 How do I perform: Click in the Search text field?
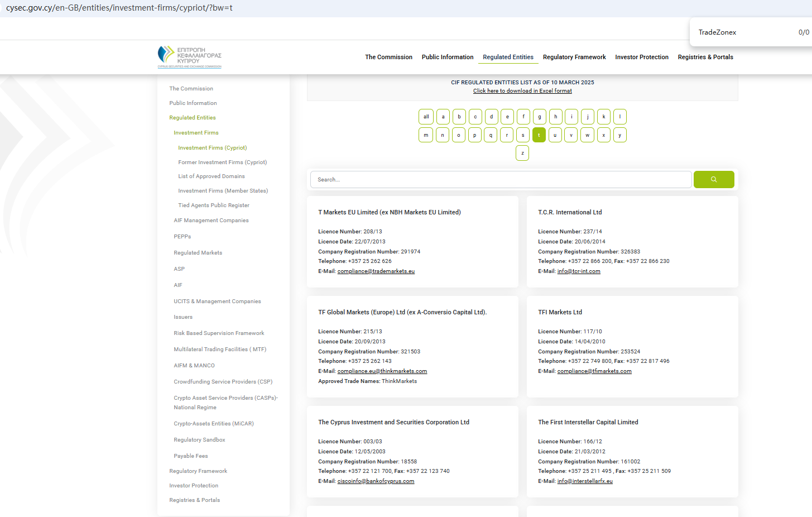pyautogui.click(x=501, y=180)
